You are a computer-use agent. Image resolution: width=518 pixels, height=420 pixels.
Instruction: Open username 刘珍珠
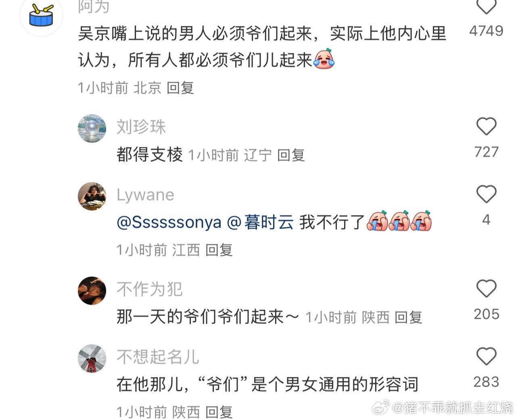[141, 127]
